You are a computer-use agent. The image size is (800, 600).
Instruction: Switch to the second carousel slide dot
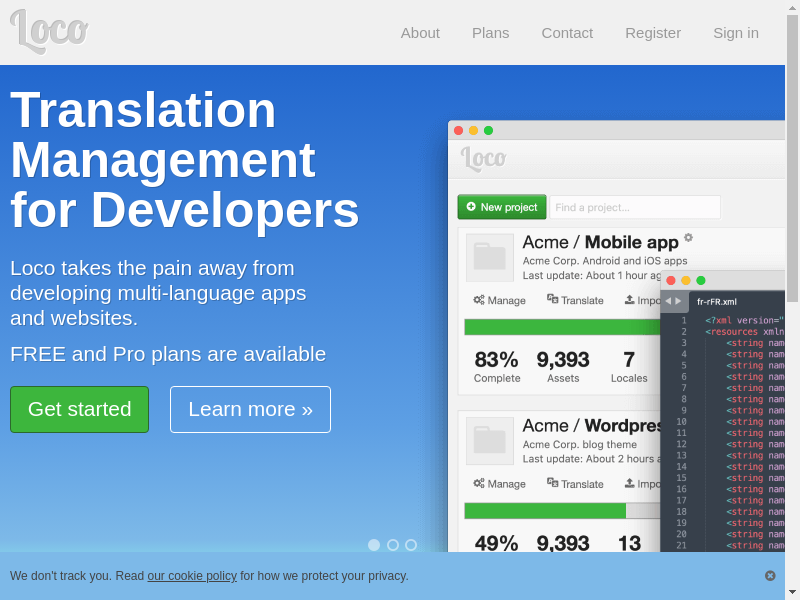coord(393,545)
